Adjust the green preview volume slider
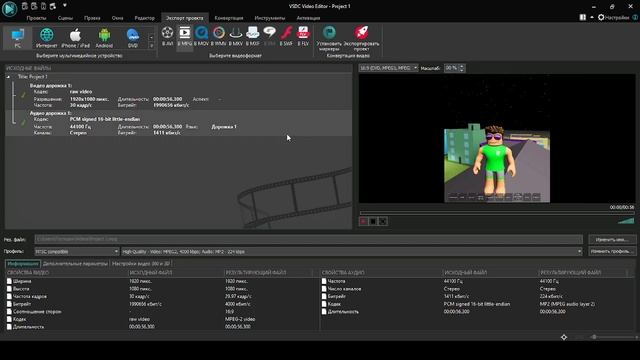The image size is (640, 360). point(626,221)
